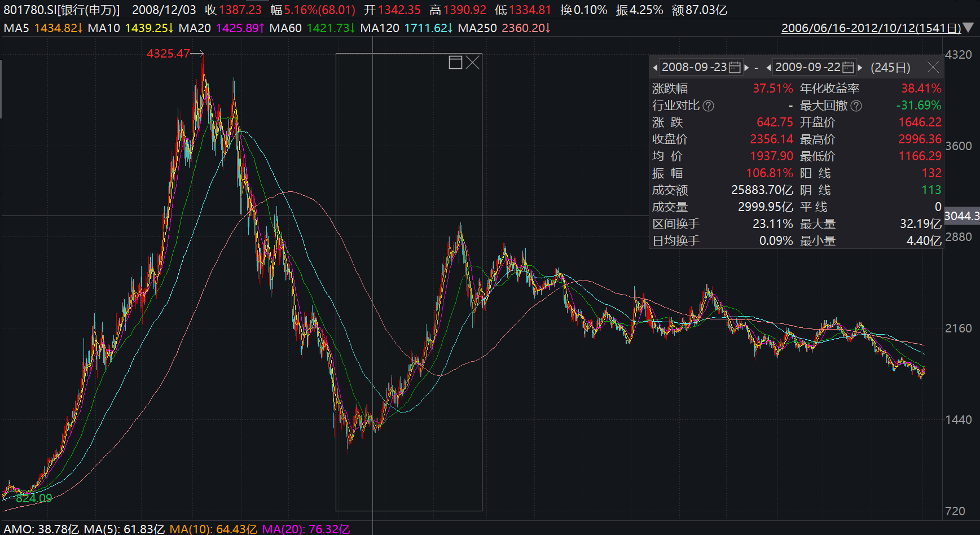Open calendar picker for end date 2009-09-22
Viewport: 980px width, 535px height.
tap(848, 67)
